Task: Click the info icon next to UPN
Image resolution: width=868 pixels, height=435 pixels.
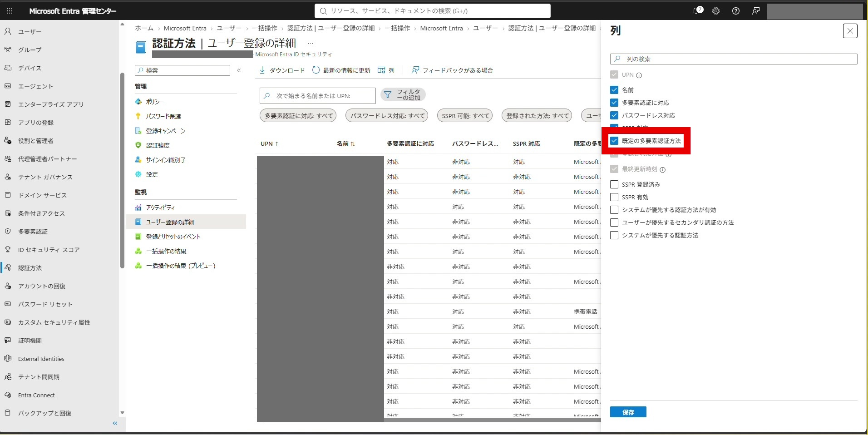Action: (x=639, y=75)
